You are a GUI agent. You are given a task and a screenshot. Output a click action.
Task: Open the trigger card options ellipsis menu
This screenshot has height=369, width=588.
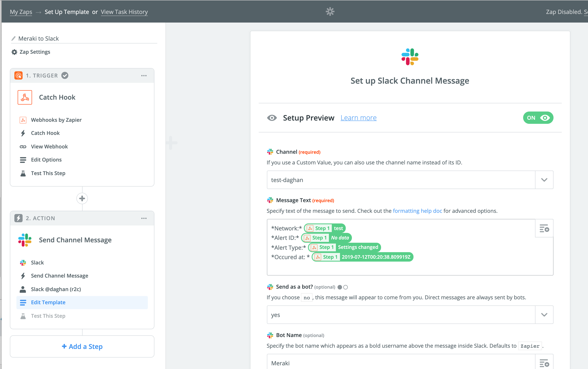pyautogui.click(x=144, y=76)
